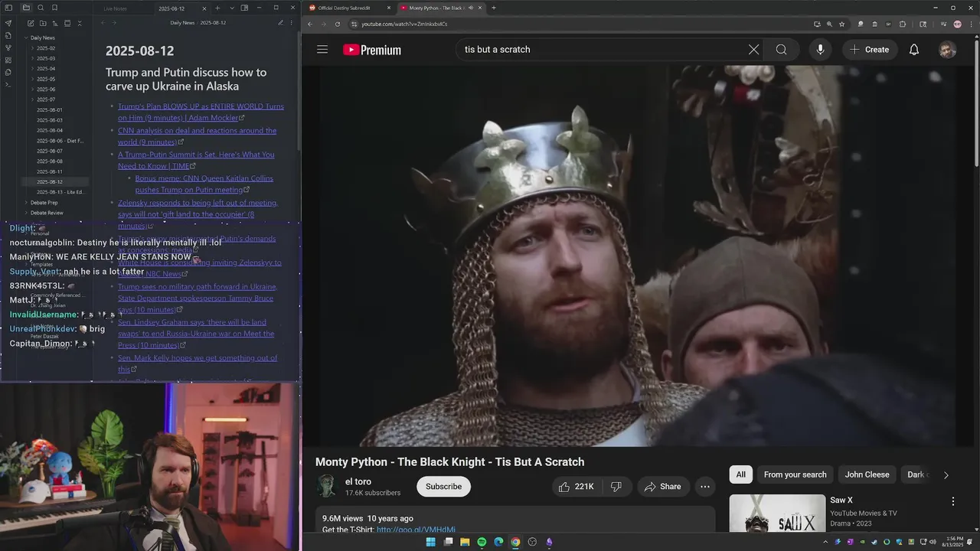Change sort order in Obsidian explorer
Viewport: 980px width, 551px height.
click(x=55, y=23)
